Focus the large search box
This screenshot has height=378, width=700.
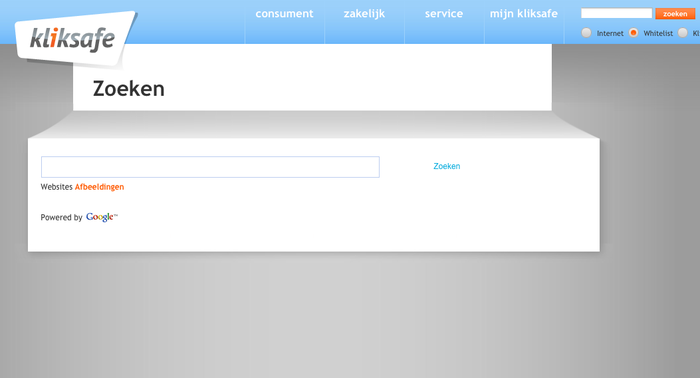pyautogui.click(x=210, y=167)
